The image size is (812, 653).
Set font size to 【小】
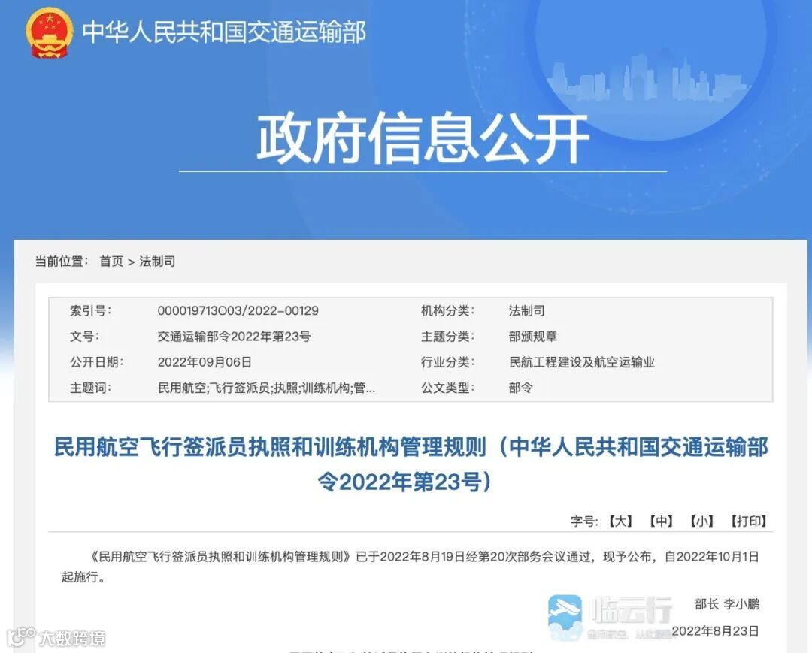701,521
